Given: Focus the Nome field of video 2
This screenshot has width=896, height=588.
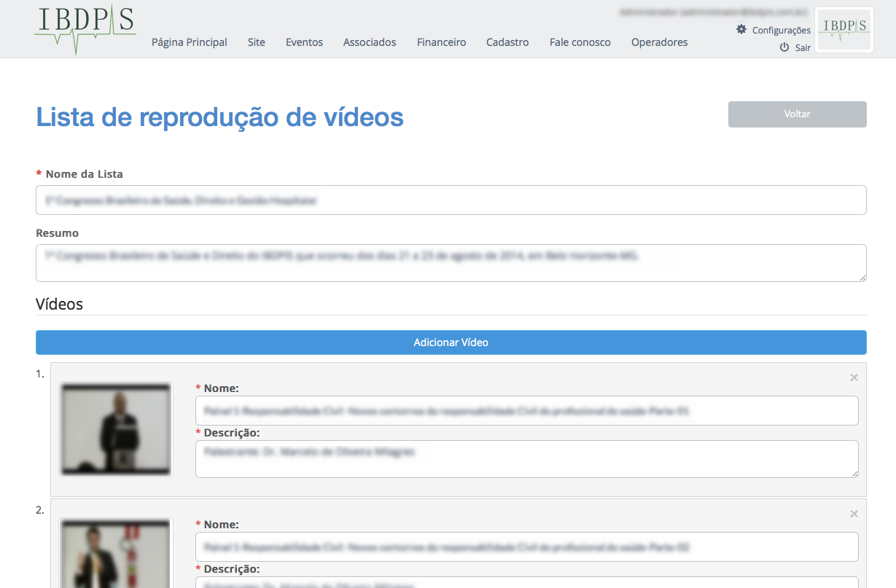Looking at the screenshot, I should (527, 546).
